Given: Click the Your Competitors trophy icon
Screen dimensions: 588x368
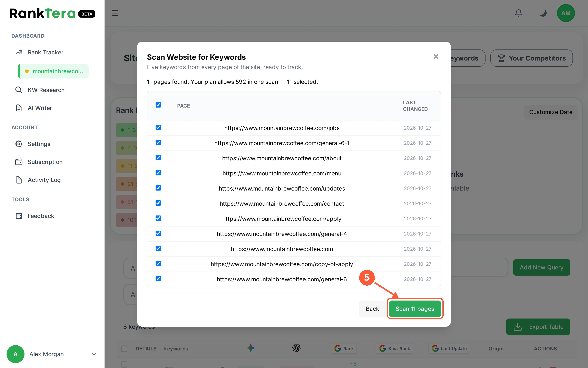Looking at the screenshot, I should (x=501, y=58).
